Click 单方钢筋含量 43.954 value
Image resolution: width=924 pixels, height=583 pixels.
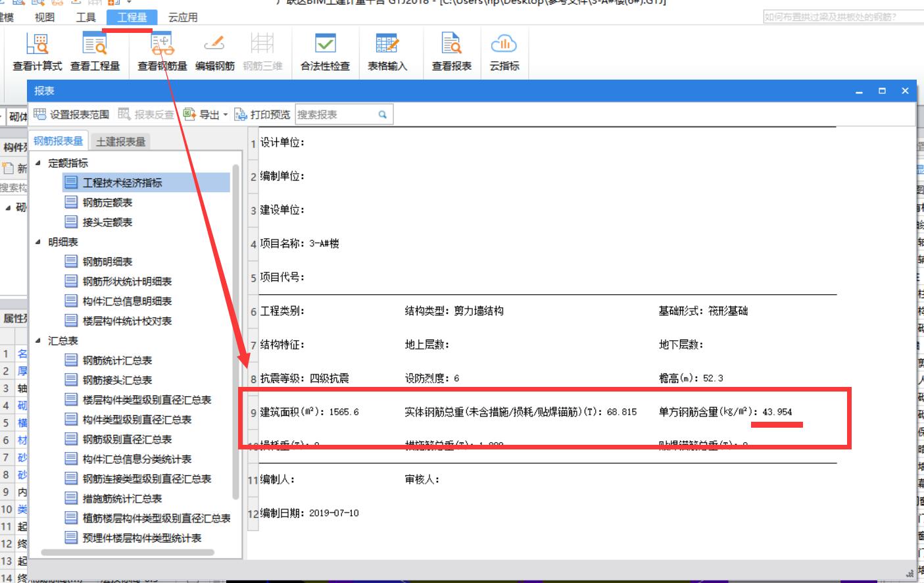[777, 412]
